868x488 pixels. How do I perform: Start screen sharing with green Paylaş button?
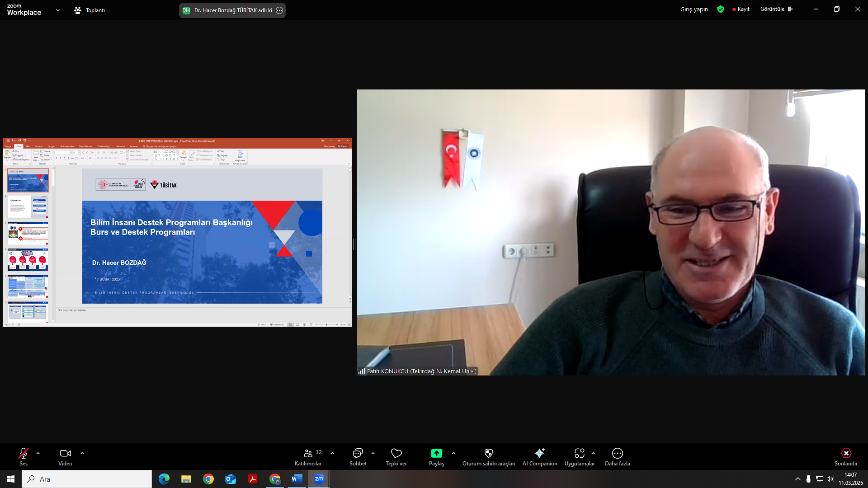click(x=436, y=453)
